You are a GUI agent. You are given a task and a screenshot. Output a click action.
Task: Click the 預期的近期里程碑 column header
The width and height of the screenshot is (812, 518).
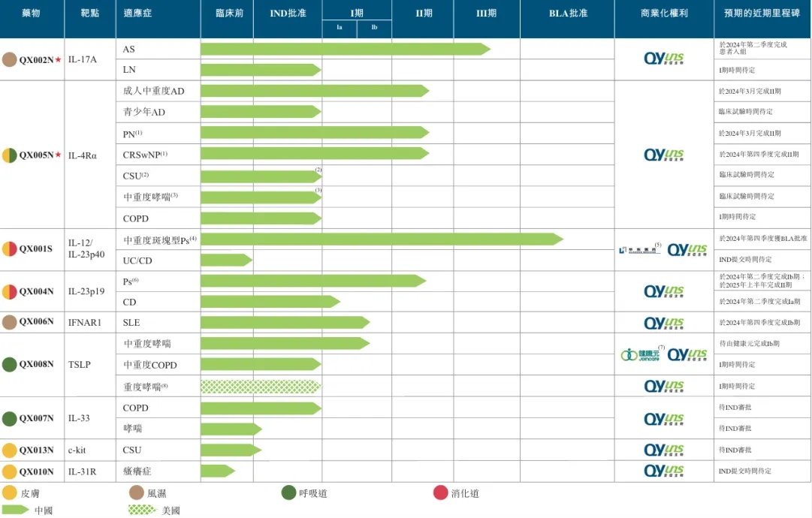click(762, 14)
